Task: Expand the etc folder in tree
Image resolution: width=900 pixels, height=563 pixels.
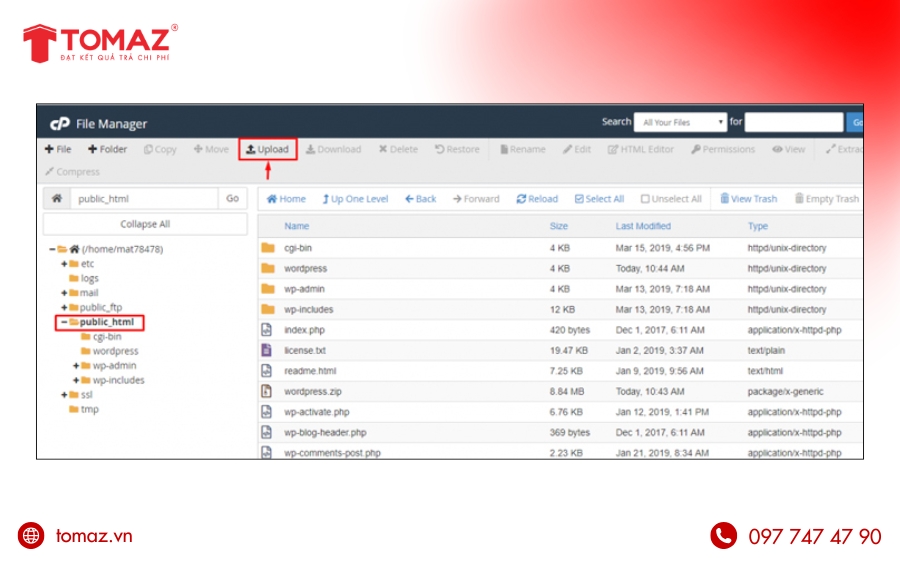Action: pyautogui.click(x=64, y=264)
